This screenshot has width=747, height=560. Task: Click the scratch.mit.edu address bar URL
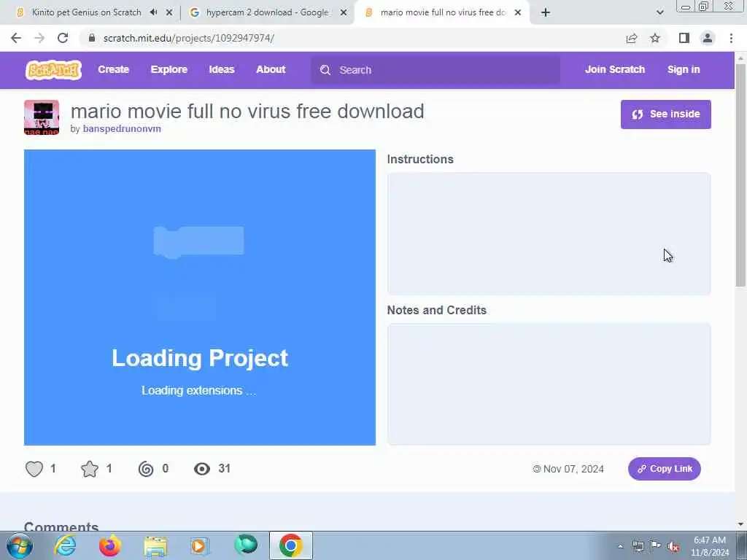189,38
